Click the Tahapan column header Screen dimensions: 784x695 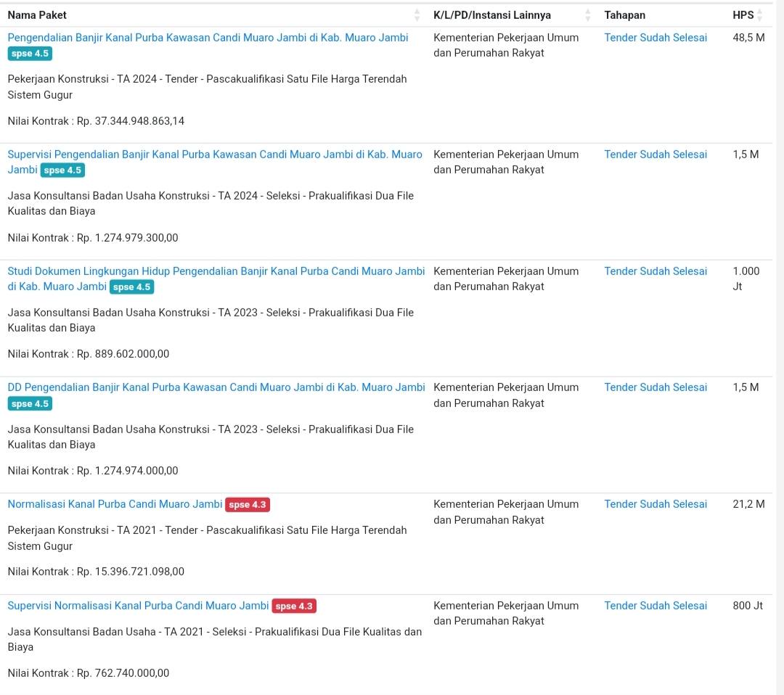click(624, 15)
